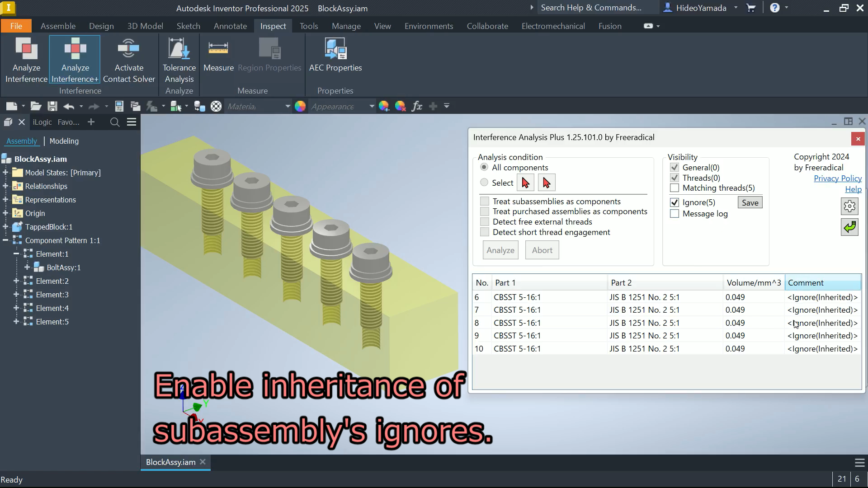Open the Tolerance Analysis tool
This screenshot has height=488, width=868.
pyautogui.click(x=179, y=60)
